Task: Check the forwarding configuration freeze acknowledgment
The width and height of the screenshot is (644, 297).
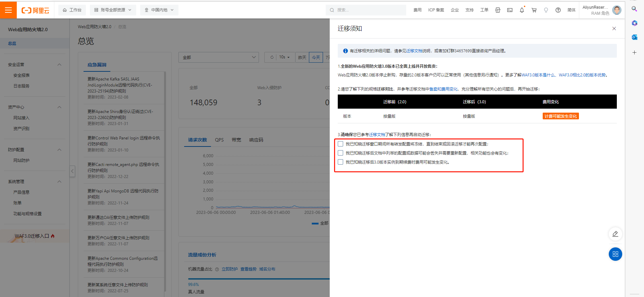Action: click(x=340, y=144)
